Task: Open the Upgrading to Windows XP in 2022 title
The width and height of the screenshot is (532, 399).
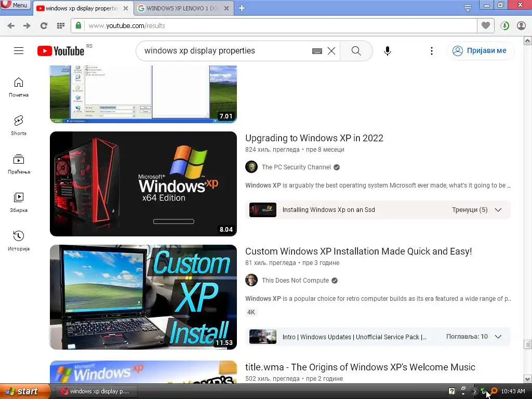Action: click(x=314, y=138)
